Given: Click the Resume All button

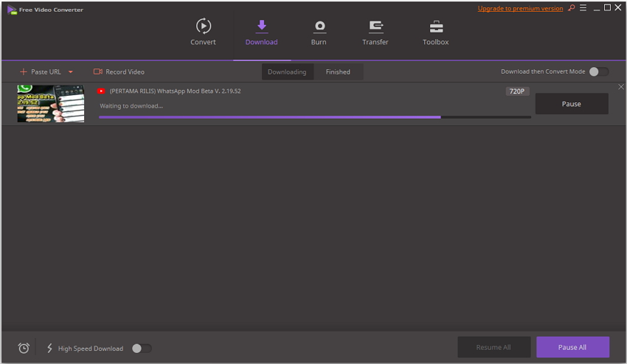Looking at the screenshot, I should tap(493, 347).
